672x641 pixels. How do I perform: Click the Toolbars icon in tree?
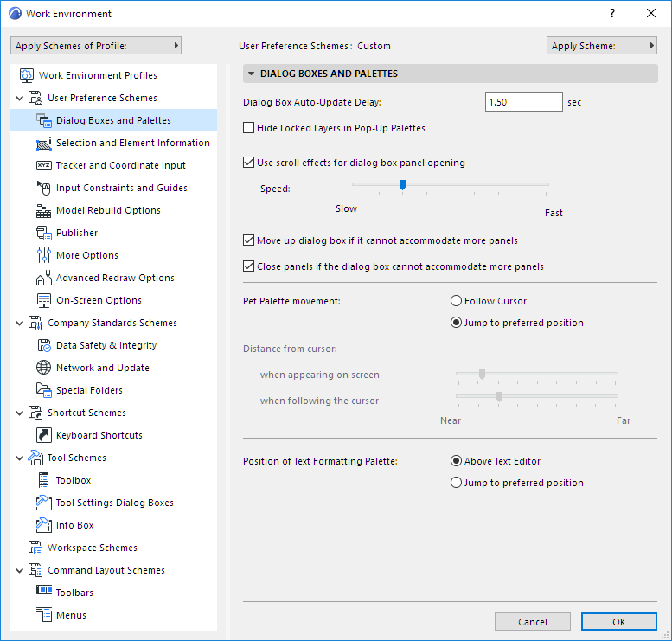(x=43, y=593)
